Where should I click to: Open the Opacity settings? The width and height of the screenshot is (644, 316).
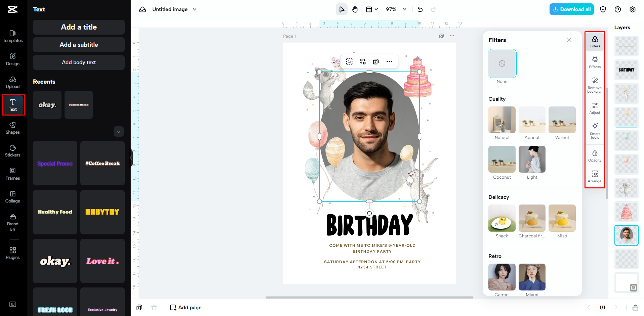tap(594, 155)
